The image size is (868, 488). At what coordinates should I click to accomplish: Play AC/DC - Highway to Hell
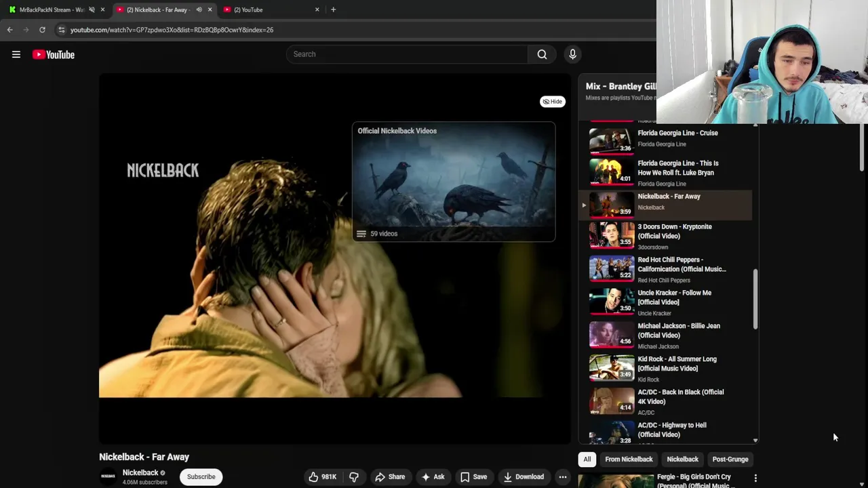point(666,432)
